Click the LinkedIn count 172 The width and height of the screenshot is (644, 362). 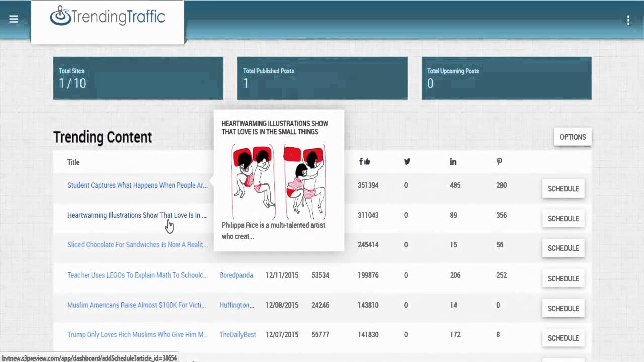[455, 335]
